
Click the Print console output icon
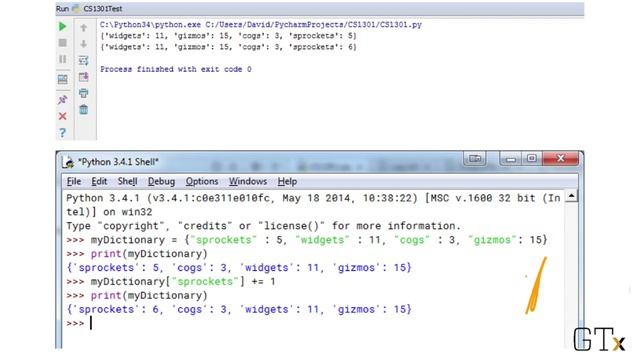(x=84, y=93)
